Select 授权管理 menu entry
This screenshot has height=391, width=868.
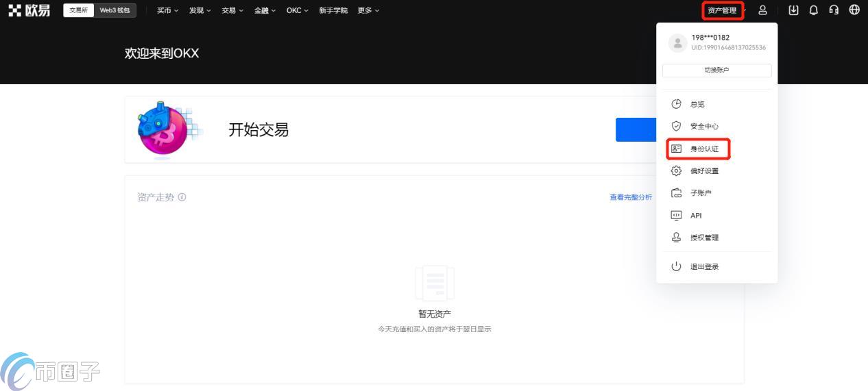[716, 238]
